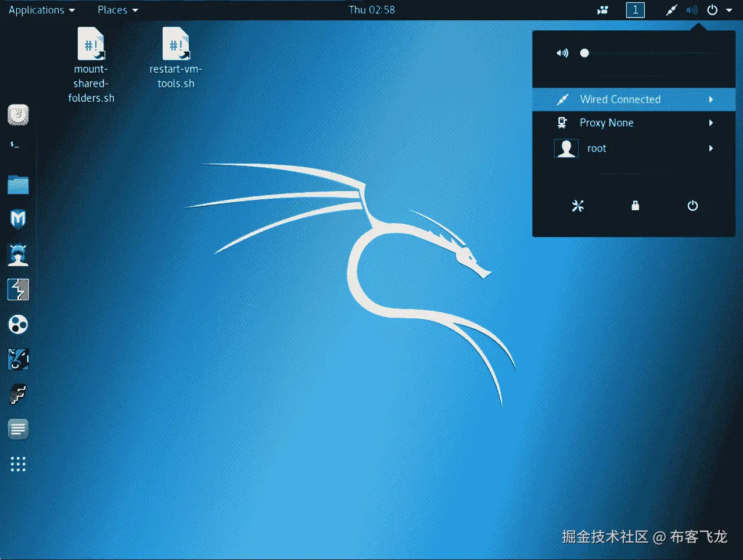The image size is (743, 560).
Task: Open system settings wrench button
Action: (x=577, y=206)
